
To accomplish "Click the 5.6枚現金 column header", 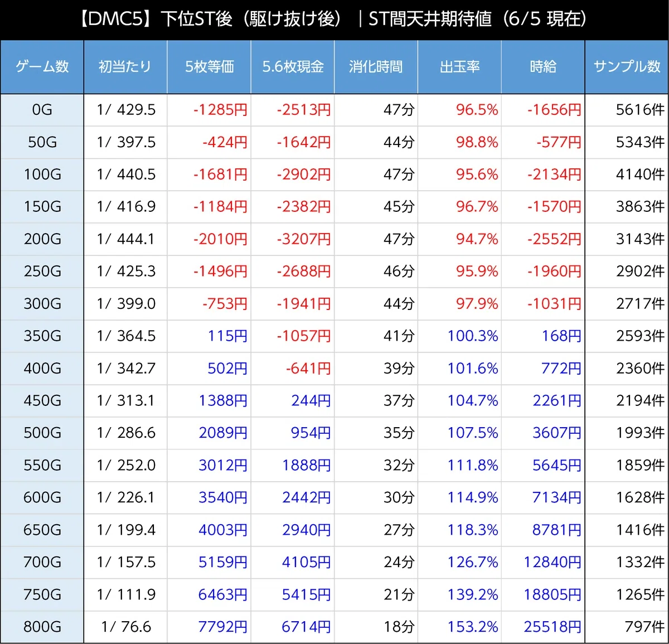I will [x=293, y=67].
